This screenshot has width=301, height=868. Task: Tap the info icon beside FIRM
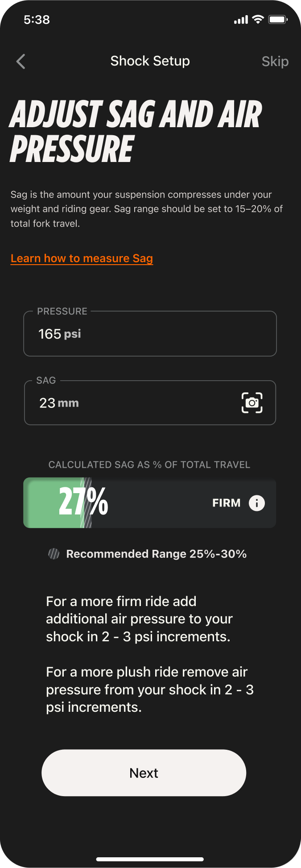[256, 503]
